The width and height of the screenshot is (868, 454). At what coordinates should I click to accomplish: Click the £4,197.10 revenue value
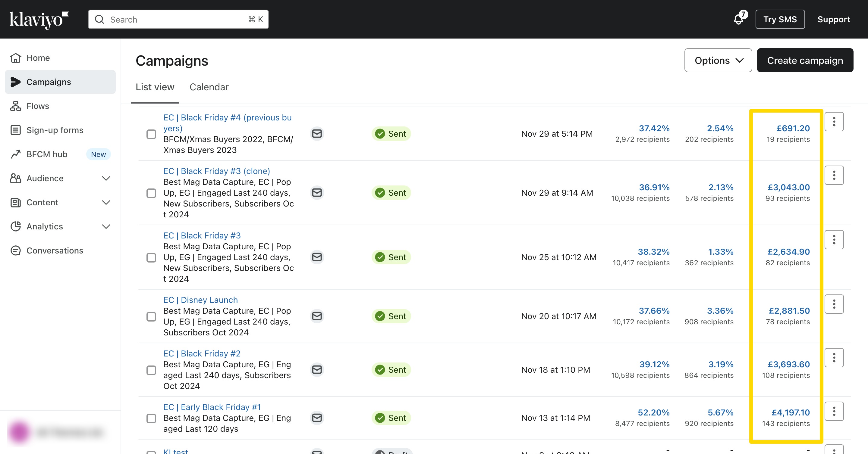point(791,412)
